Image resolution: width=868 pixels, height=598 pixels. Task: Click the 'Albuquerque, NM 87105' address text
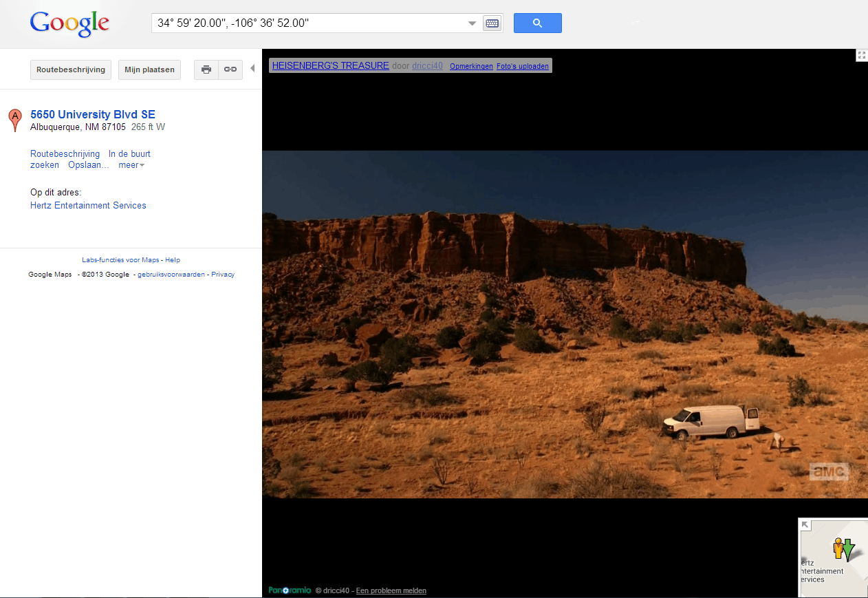78,127
